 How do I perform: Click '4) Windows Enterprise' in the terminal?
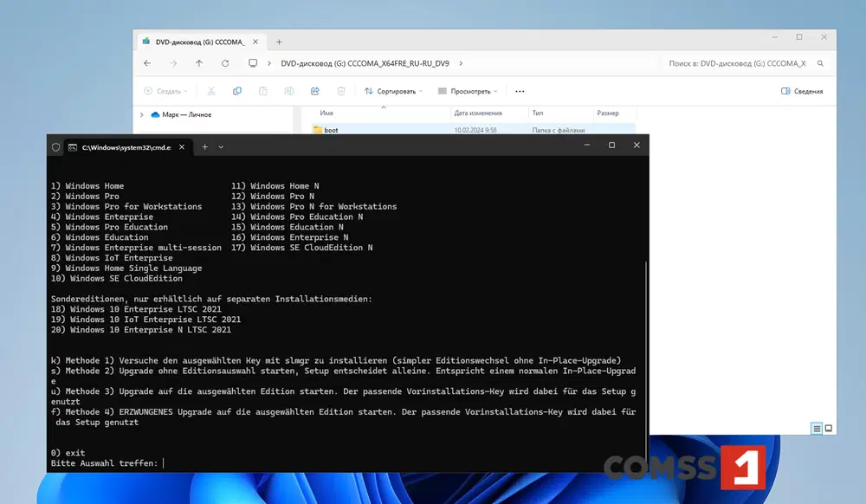click(102, 217)
